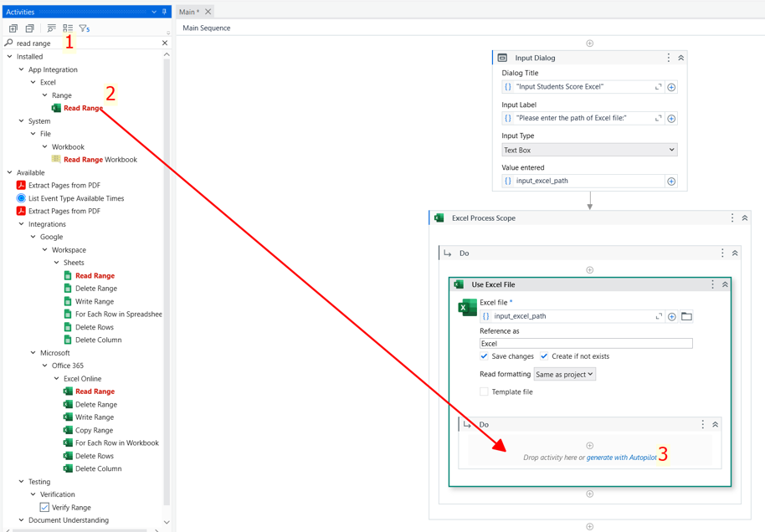The height and width of the screenshot is (532, 765).
Task: Expand editor for Dialog Title field
Action: click(658, 87)
